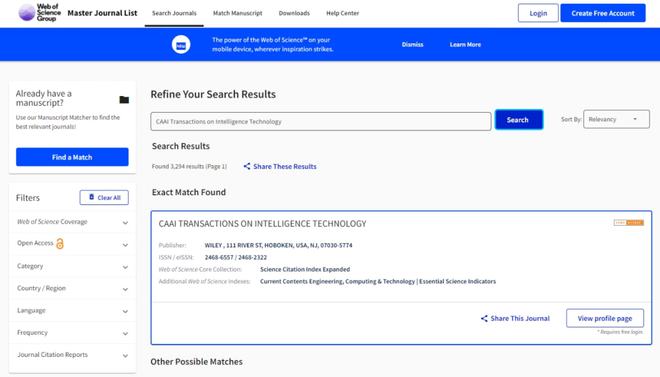The image size is (660, 377).
Task: Open the Search Journals tab
Action: (174, 13)
